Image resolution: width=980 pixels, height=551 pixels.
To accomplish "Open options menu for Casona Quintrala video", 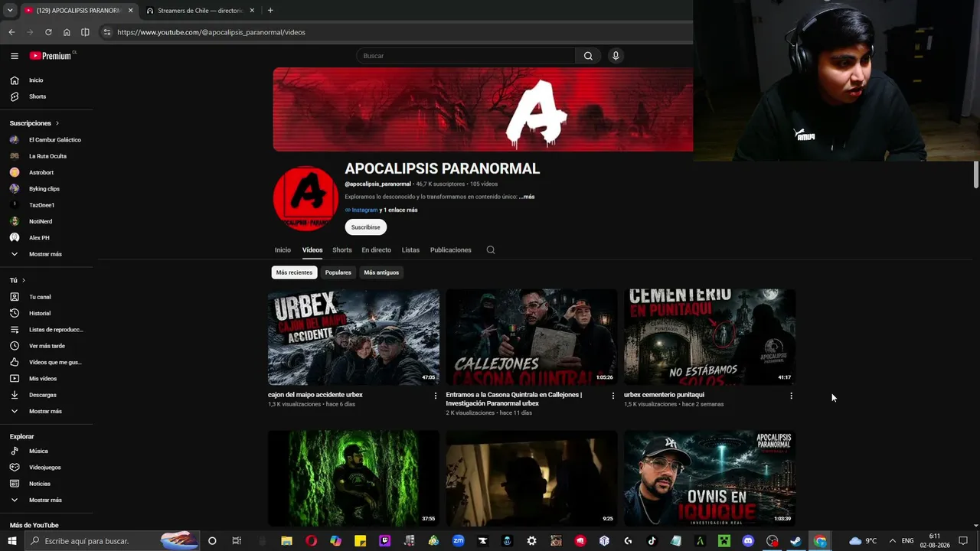I will coord(613,396).
